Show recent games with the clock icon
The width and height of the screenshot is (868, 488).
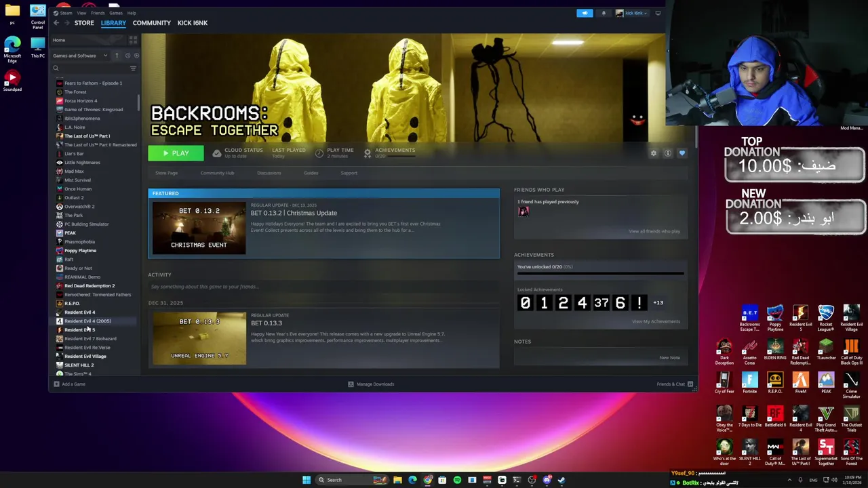click(127, 56)
